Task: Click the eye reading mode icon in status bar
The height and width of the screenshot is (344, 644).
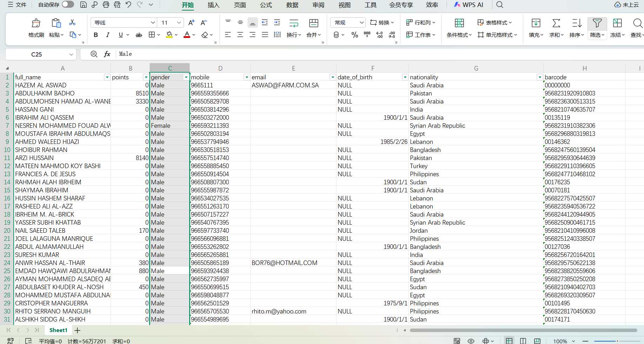Action: (x=471, y=341)
